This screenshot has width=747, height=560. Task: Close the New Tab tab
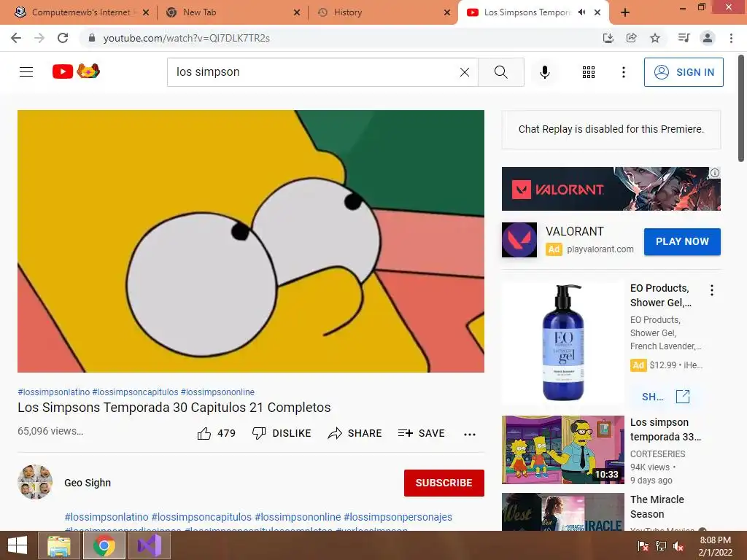(x=297, y=12)
